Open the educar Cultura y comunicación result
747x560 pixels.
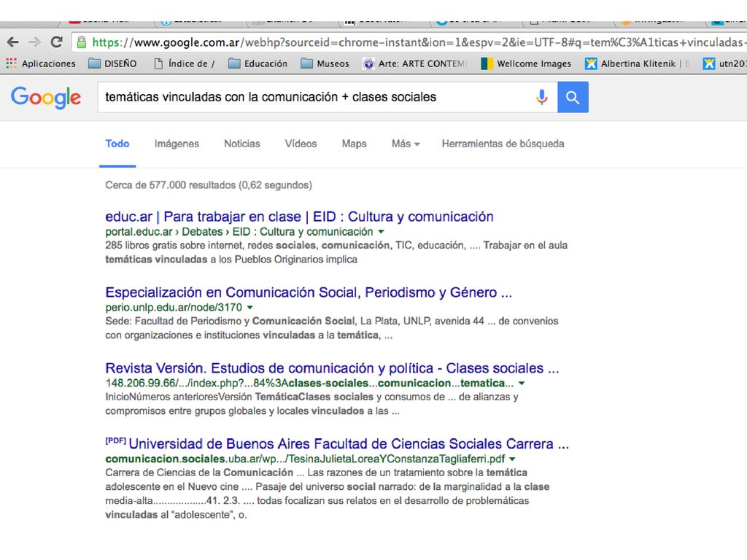[x=299, y=217]
